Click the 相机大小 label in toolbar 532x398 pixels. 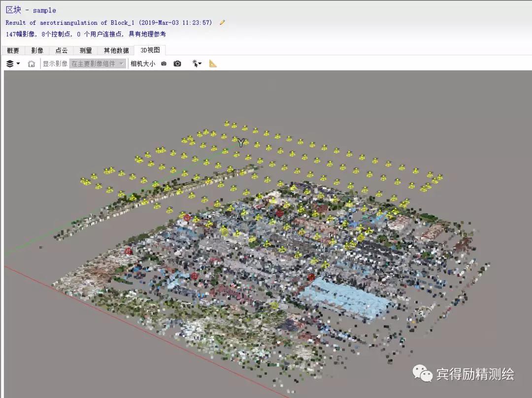click(143, 64)
